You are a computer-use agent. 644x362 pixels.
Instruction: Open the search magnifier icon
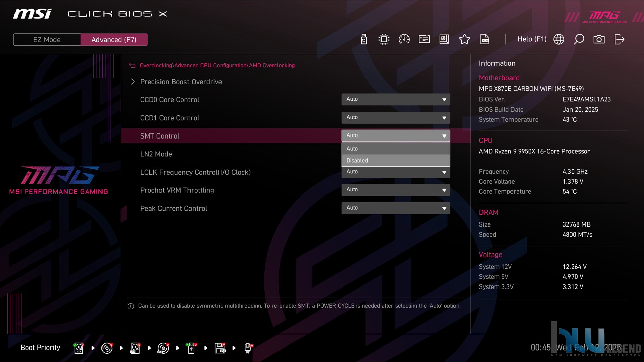(579, 39)
